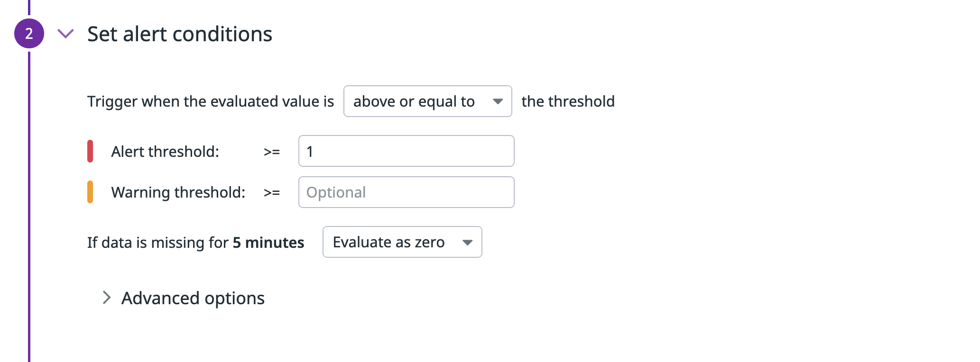This screenshot has width=980, height=362.
Task: Open the threshold comparison dropdown
Action: [427, 101]
